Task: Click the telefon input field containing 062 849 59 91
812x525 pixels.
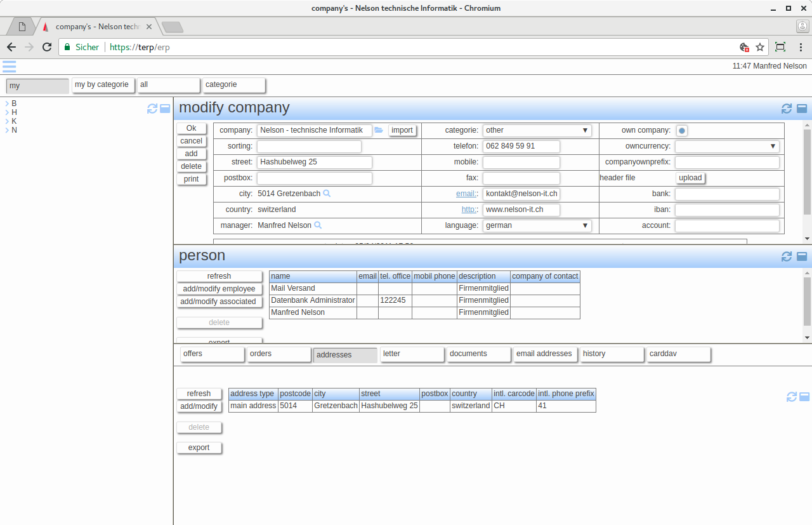Action: [521, 145]
